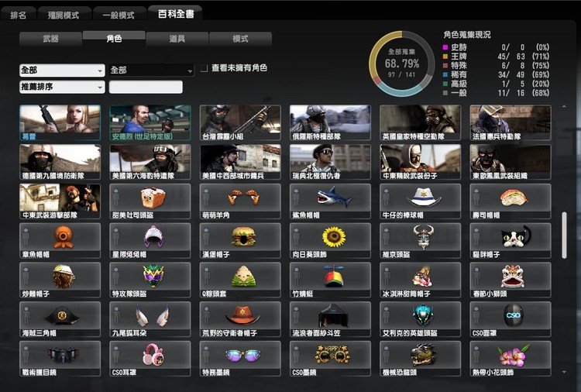Choose the 中東武裝游擊部隊 character card

pos(60,201)
